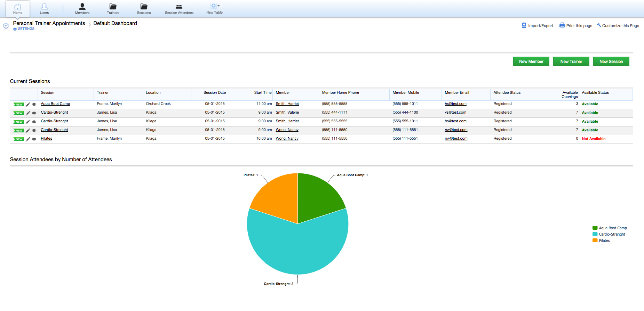Click pencil icon on Pilates row
Viewport: 644px width, 311px height.
[x=28, y=139]
